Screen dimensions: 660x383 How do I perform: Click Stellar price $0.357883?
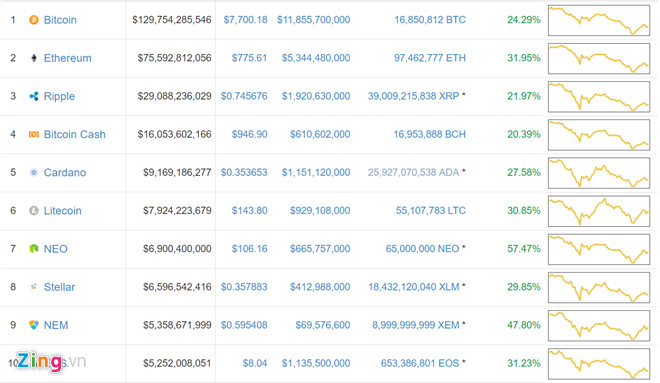pyautogui.click(x=244, y=287)
